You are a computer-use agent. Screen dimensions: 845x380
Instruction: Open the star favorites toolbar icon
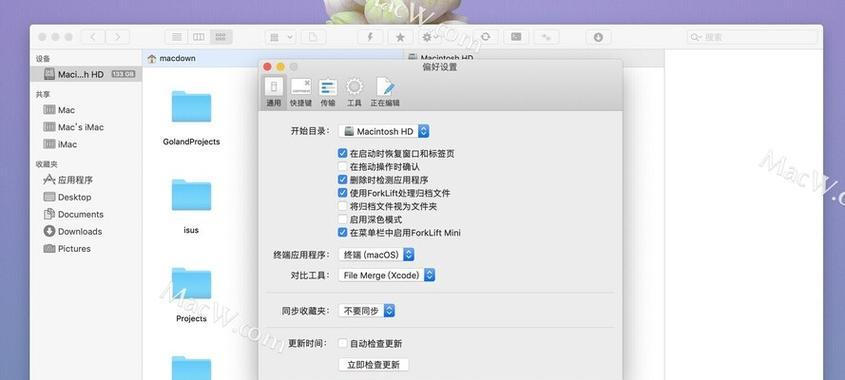(x=400, y=37)
